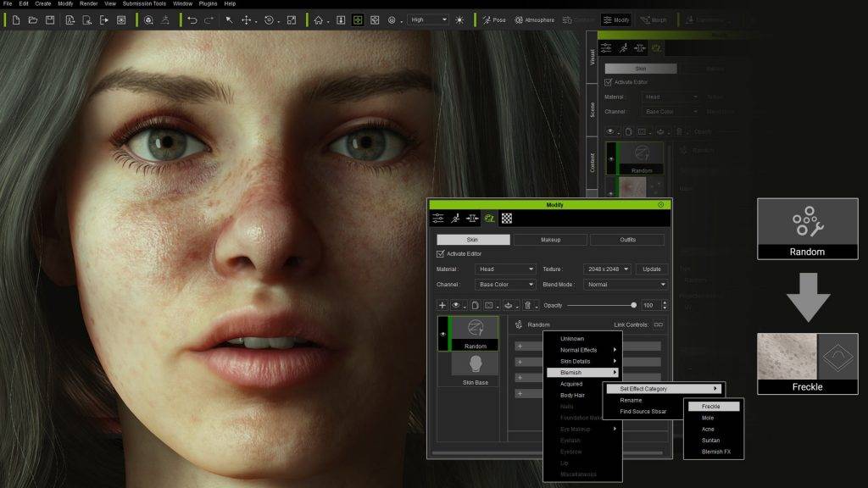
Task: Click the Opacity slider handle
Action: [x=633, y=305]
